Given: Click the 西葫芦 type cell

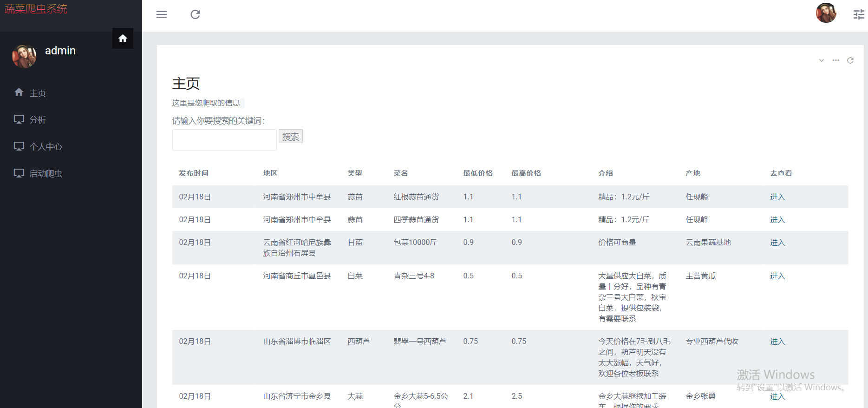Looking at the screenshot, I should click(x=359, y=342).
